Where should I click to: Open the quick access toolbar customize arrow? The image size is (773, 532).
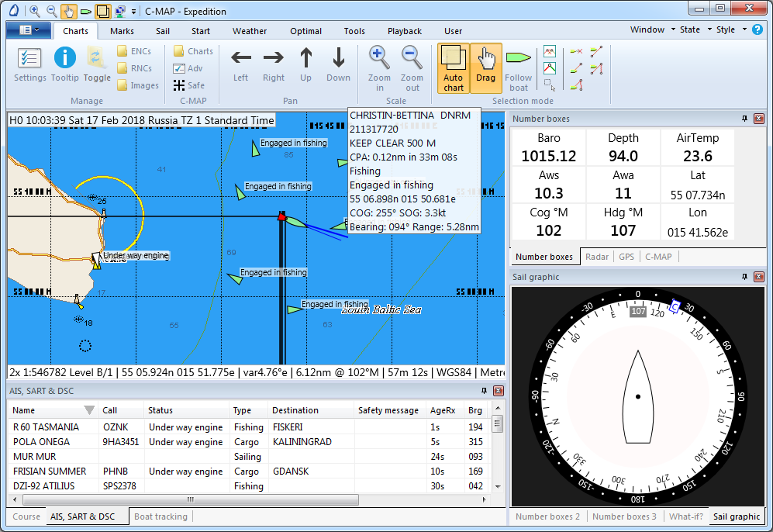coord(133,12)
